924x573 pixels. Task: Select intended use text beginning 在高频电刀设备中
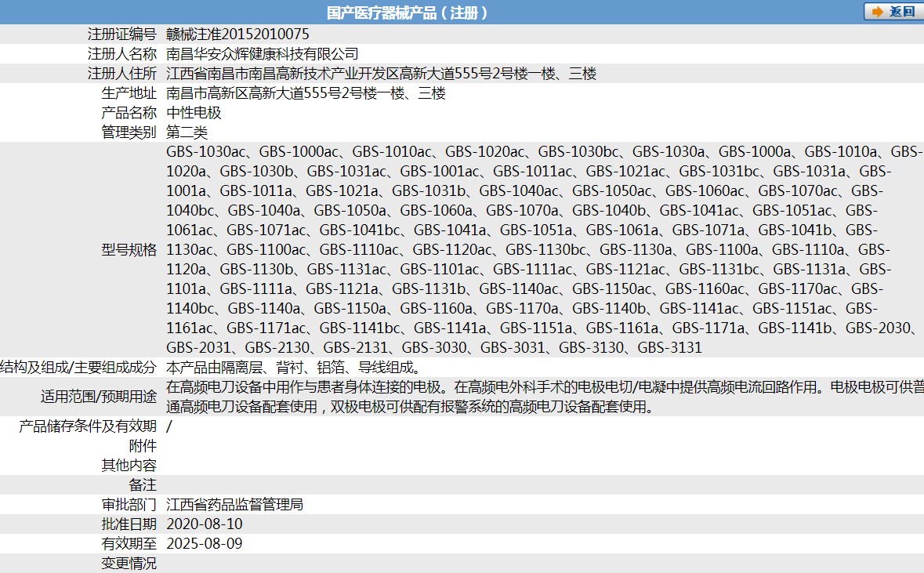pyautogui.click(x=545, y=396)
